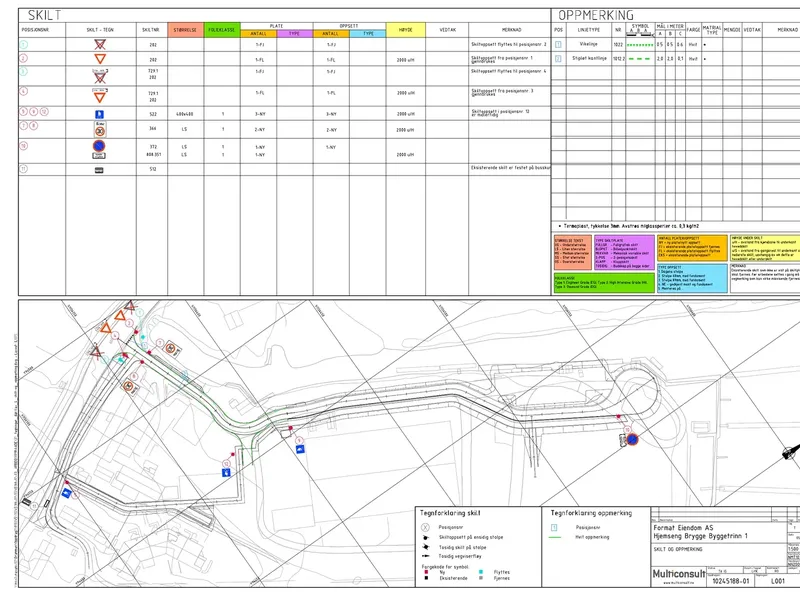The image size is (800, 600).
Task: Click the north arrow symbol on the map
Action: (790, 453)
